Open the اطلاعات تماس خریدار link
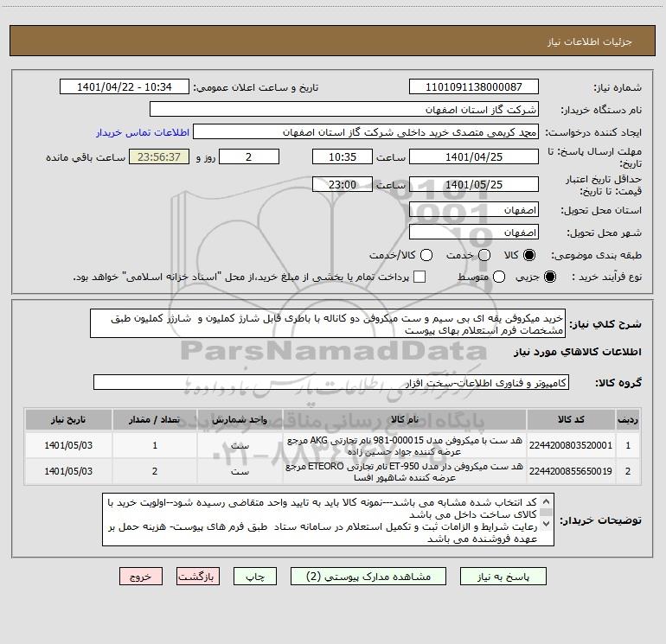The image size is (666, 644). [x=143, y=132]
